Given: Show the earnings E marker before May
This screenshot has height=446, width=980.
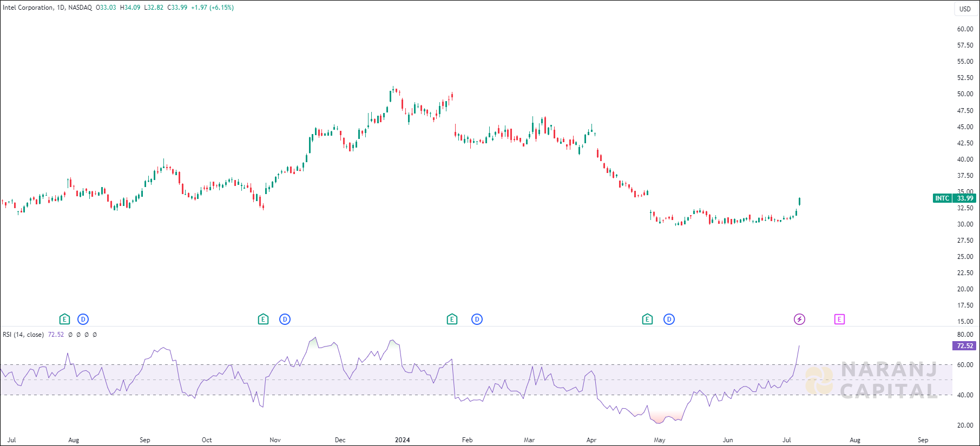Looking at the screenshot, I should 647,319.
